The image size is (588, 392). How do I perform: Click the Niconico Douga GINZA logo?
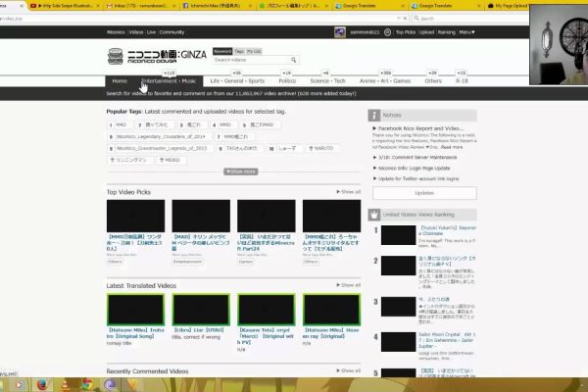point(157,56)
